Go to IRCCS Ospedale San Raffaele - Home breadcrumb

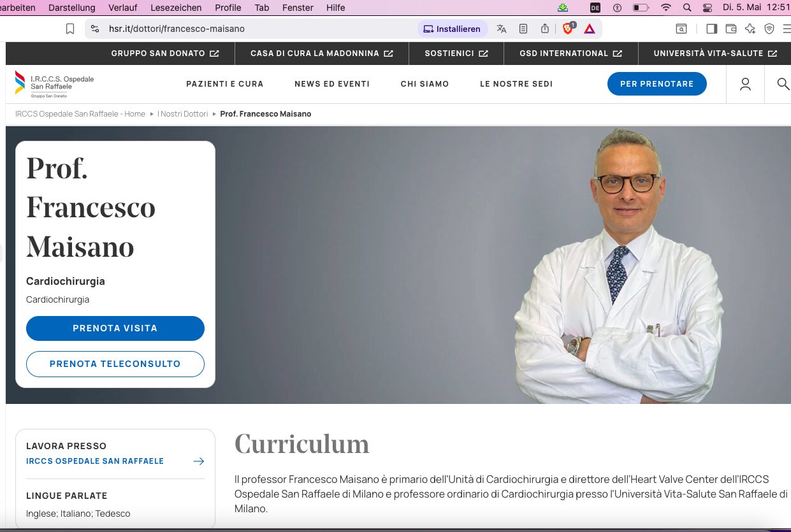tap(80, 114)
